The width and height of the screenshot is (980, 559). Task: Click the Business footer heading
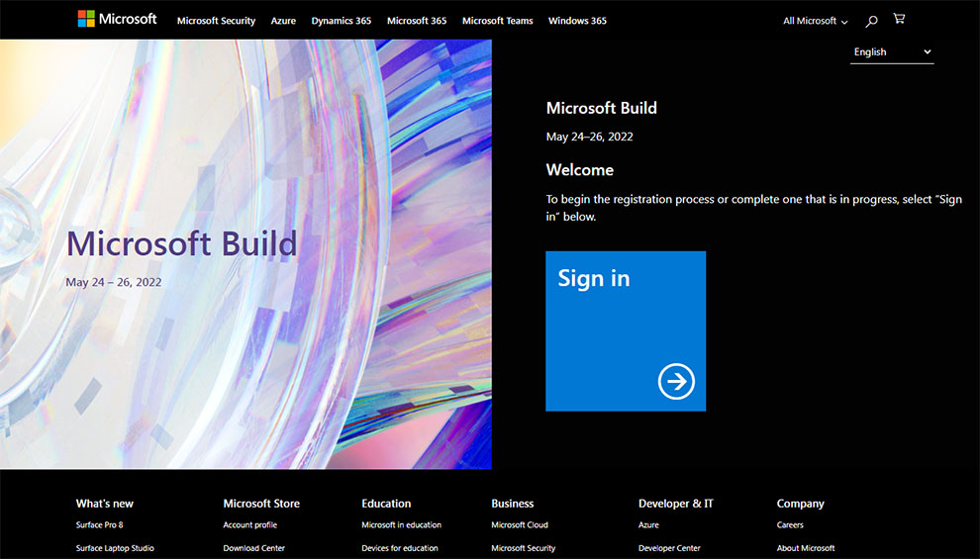point(513,504)
